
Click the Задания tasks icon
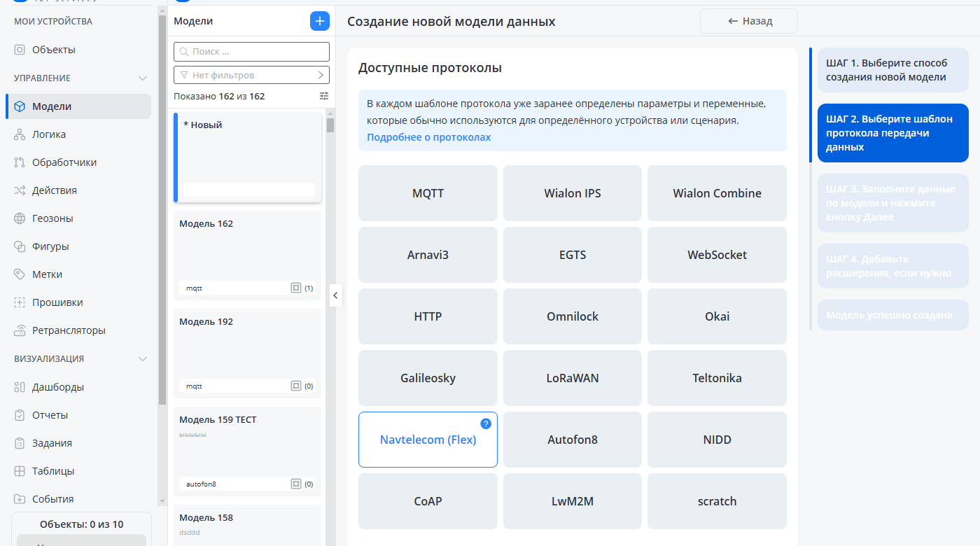click(x=20, y=443)
